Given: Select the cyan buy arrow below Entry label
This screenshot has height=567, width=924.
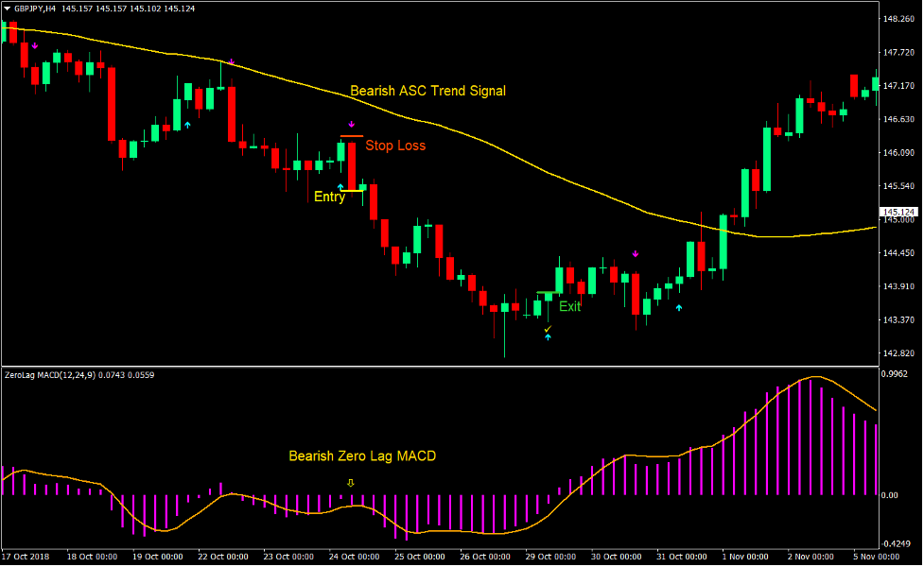Looking at the screenshot, I should pyautogui.click(x=340, y=186).
